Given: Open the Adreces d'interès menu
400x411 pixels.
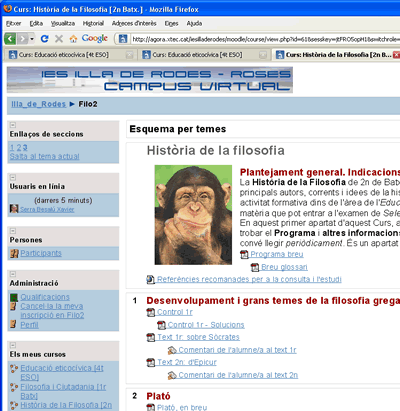Looking at the screenshot, I should pos(134,23).
